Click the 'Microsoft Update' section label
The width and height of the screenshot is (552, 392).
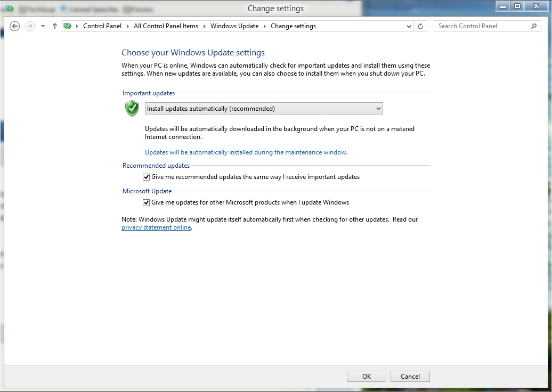coord(147,191)
